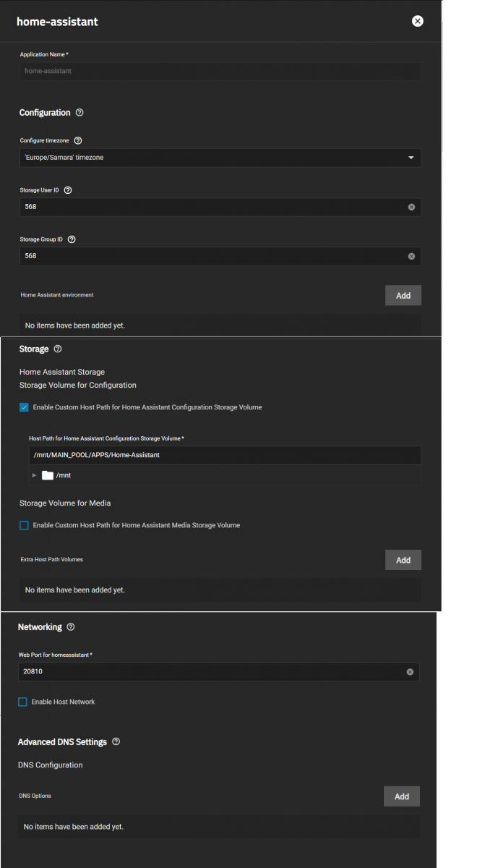Image resolution: width=485 pixels, height=868 pixels.
Task: Click the home-assistant dialog title
Action: pyautogui.click(x=57, y=22)
